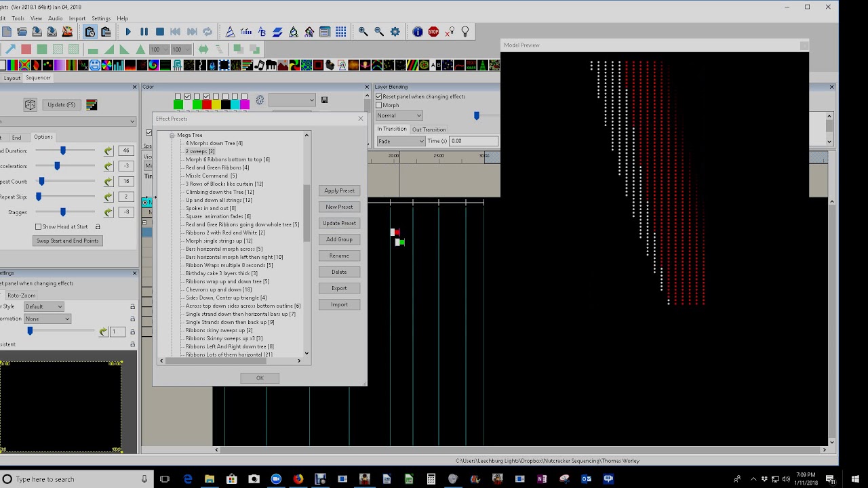Switch to the Layout tab

coord(12,78)
